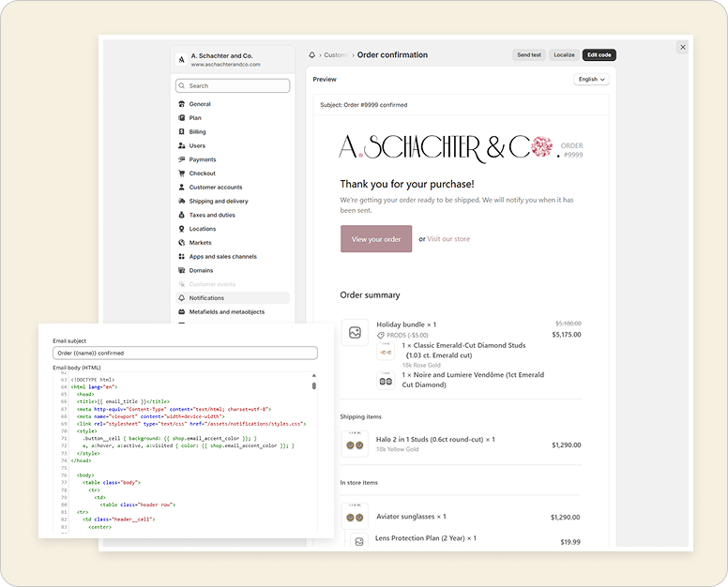Click the Customer breadcrumb link
Screen dimensions: 728x587
[x=336, y=54]
